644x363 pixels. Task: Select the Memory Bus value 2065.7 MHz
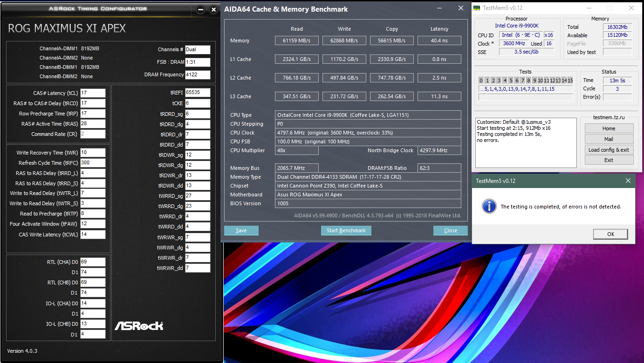coord(297,168)
